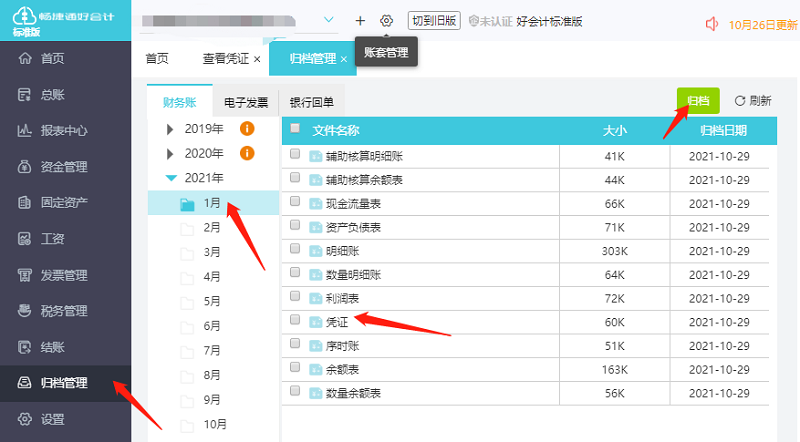Collapse the 2021年 tree node
The width and height of the screenshot is (800, 442).
pyautogui.click(x=171, y=178)
